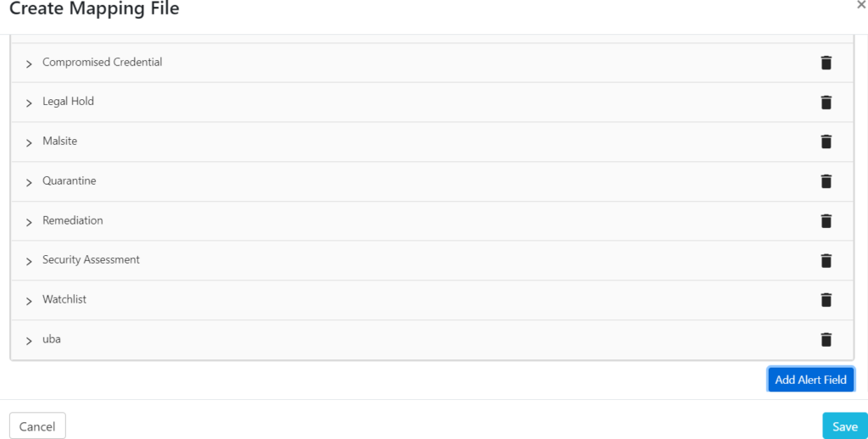
Task: Delete the Remediation alert field
Action: pos(826,221)
